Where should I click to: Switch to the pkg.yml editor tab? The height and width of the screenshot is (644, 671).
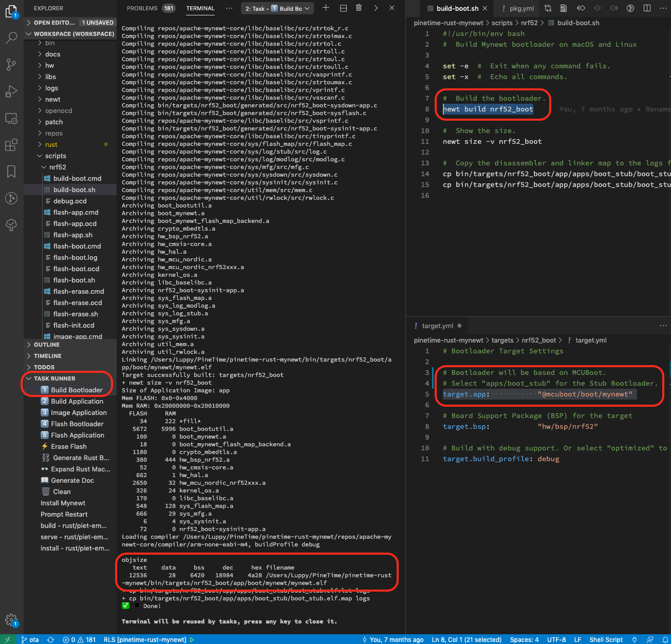pos(521,8)
